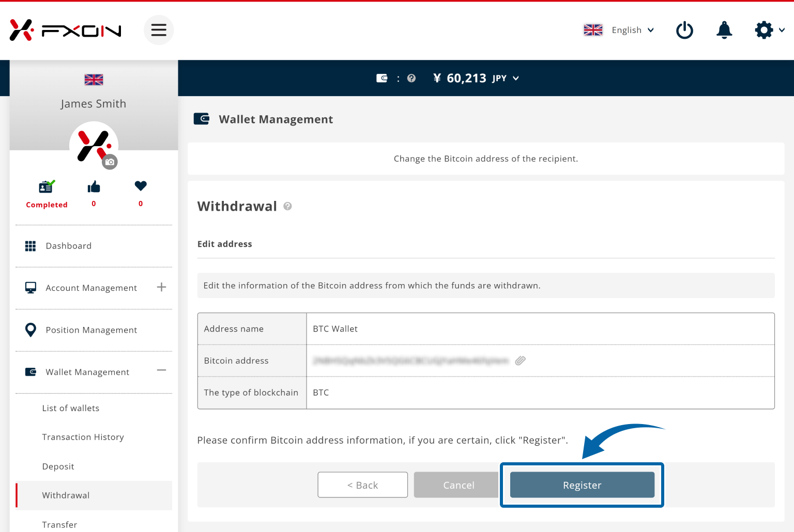794x532 pixels.
Task: Open the English language dropdown
Action: [633, 30]
